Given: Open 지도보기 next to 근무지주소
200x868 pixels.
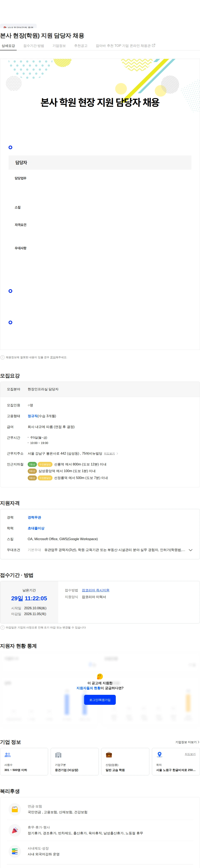Looking at the screenshot, I should (x=109, y=454).
